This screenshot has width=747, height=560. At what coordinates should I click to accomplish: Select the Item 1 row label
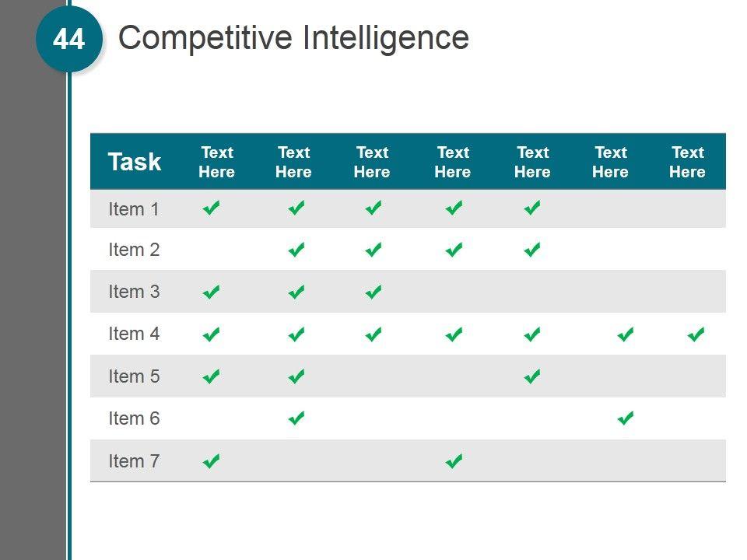134,208
